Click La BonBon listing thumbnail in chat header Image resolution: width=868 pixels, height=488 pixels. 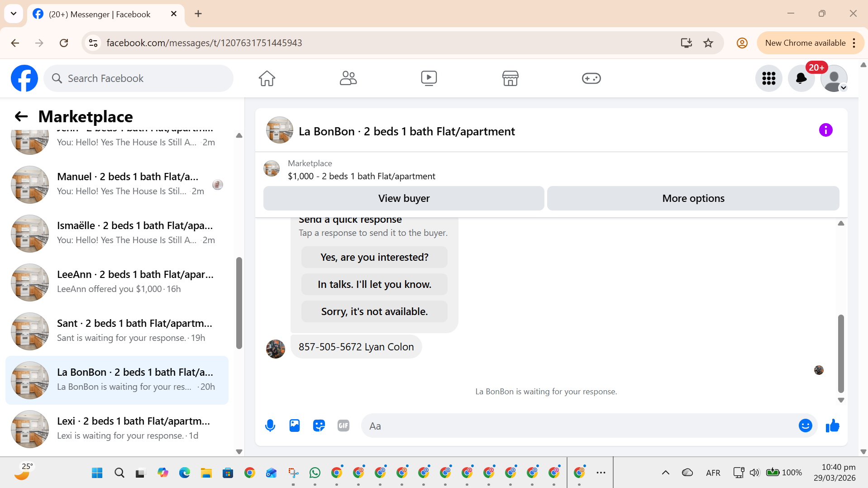point(279,130)
